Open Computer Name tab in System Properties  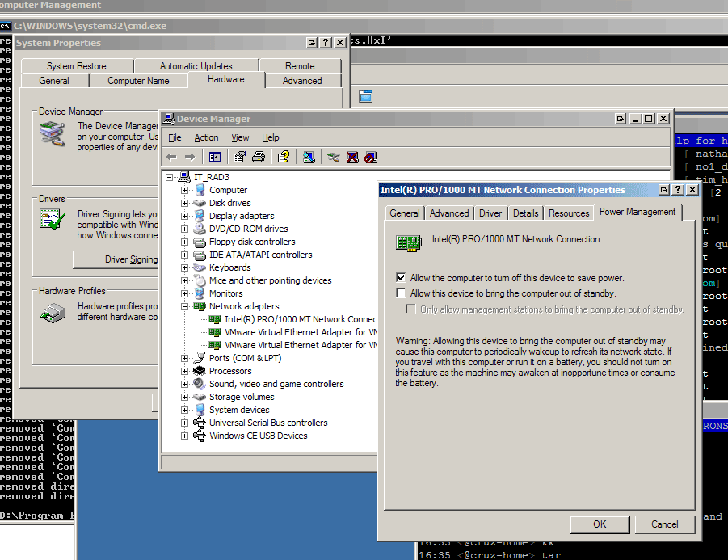point(138,80)
